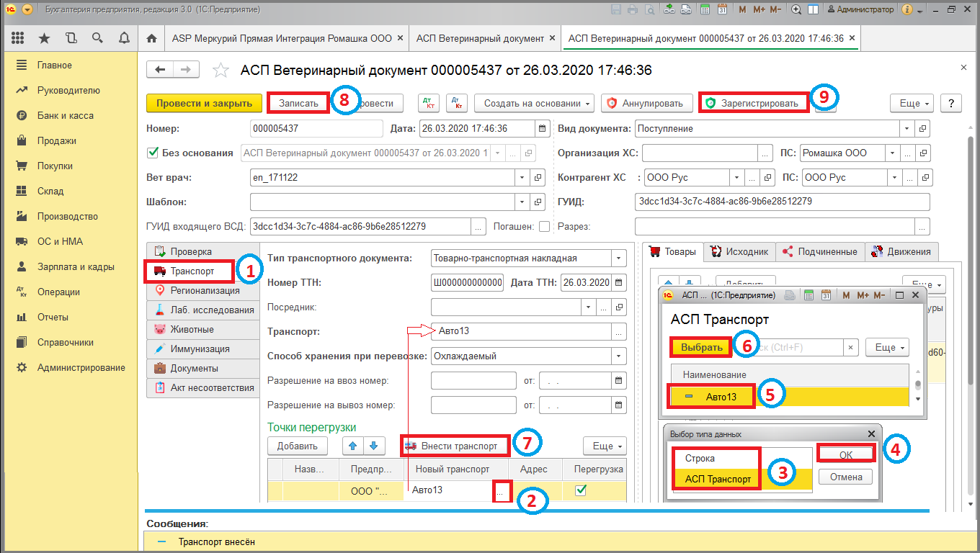Open the search magnifier icon
The height and width of the screenshot is (553, 980).
[97, 38]
